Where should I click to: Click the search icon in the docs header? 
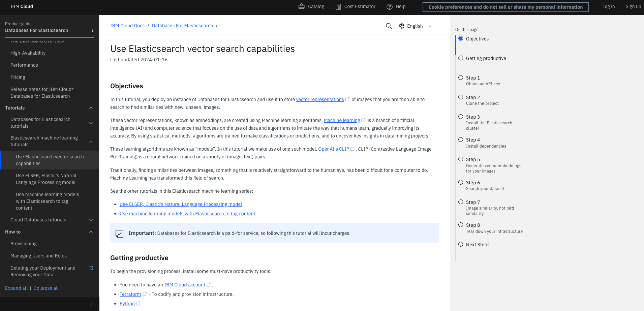pyautogui.click(x=389, y=26)
